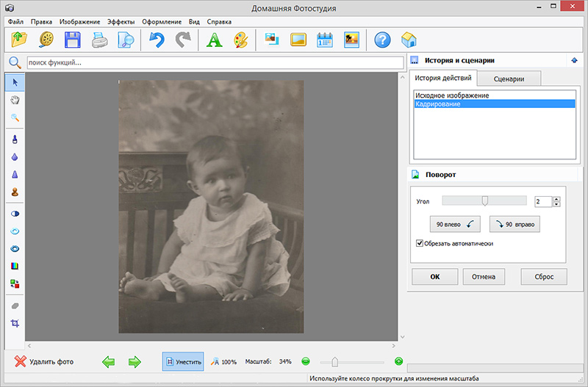Decrease the angle value with down arrow

pyautogui.click(x=556, y=204)
